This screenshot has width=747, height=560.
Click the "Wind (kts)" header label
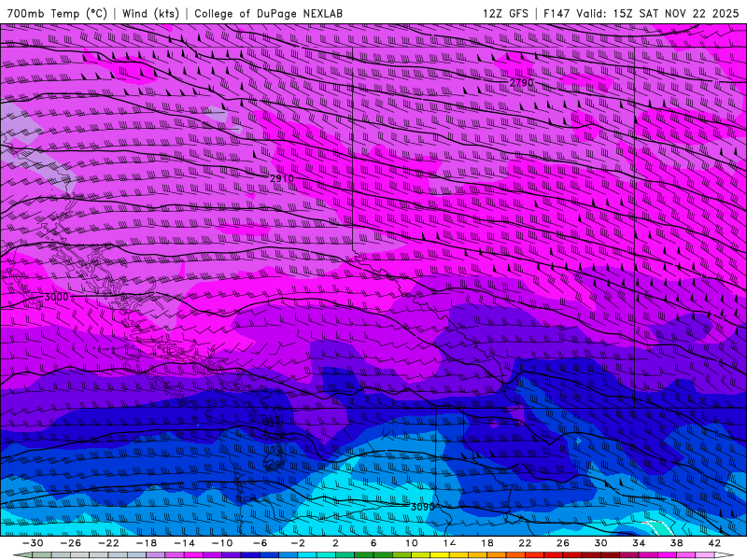[150, 13]
